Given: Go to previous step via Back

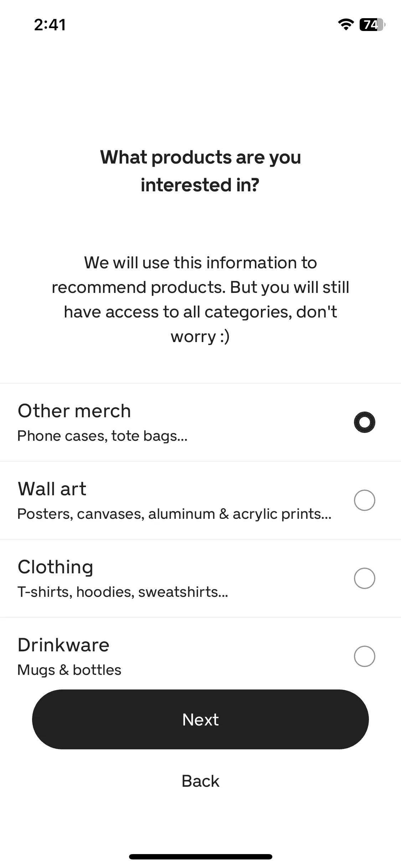Looking at the screenshot, I should 200,781.
